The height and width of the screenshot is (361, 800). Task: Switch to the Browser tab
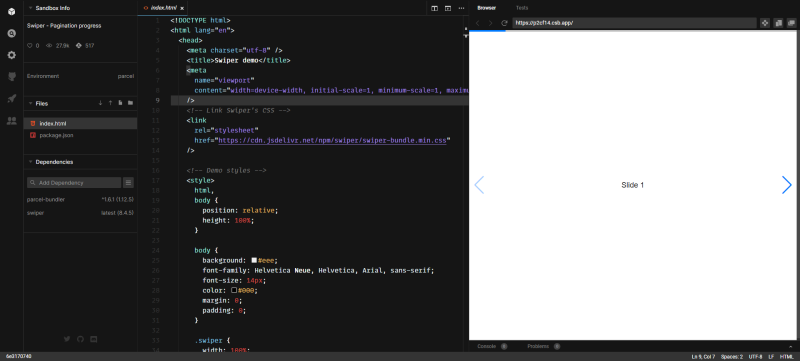point(486,8)
